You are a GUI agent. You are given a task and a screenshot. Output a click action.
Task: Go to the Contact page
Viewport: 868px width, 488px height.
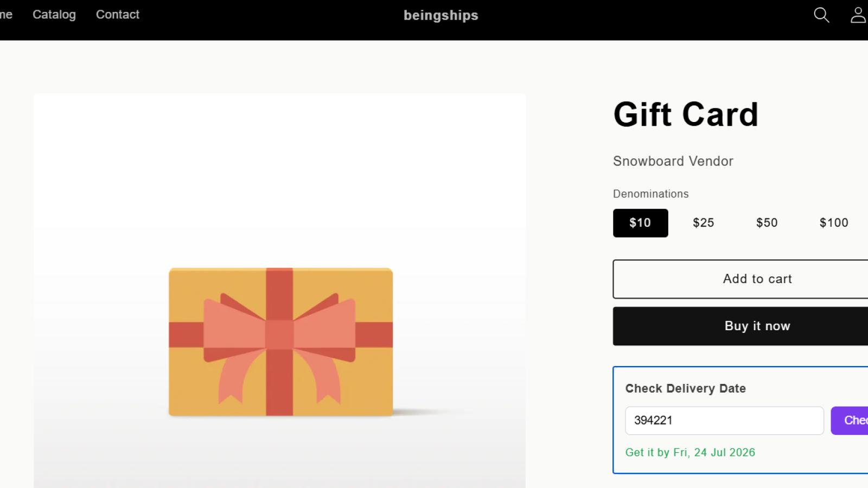[x=118, y=15]
